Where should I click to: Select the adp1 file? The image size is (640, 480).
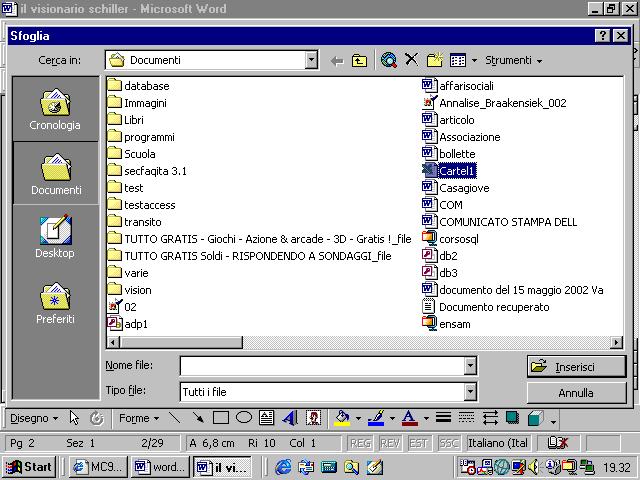[127, 324]
